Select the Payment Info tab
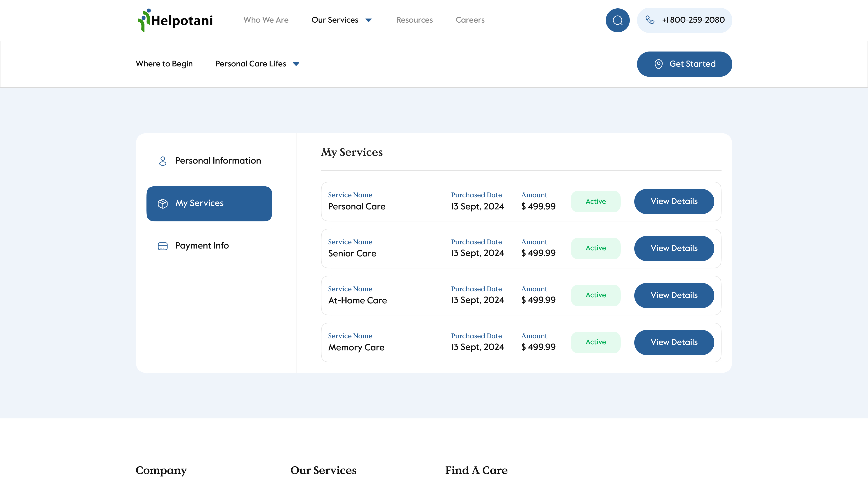868x488 pixels. [x=201, y=246]
